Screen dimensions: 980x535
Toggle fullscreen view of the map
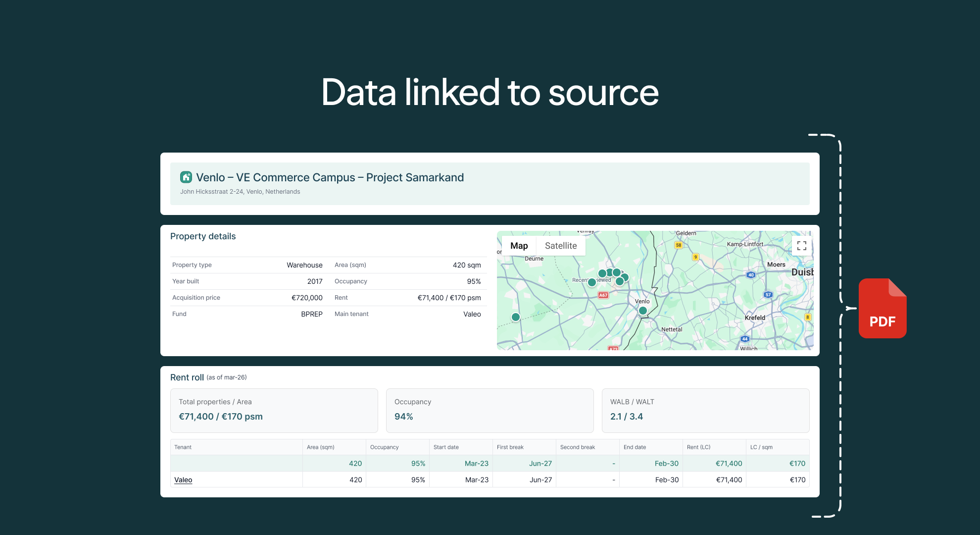[801, 246]
